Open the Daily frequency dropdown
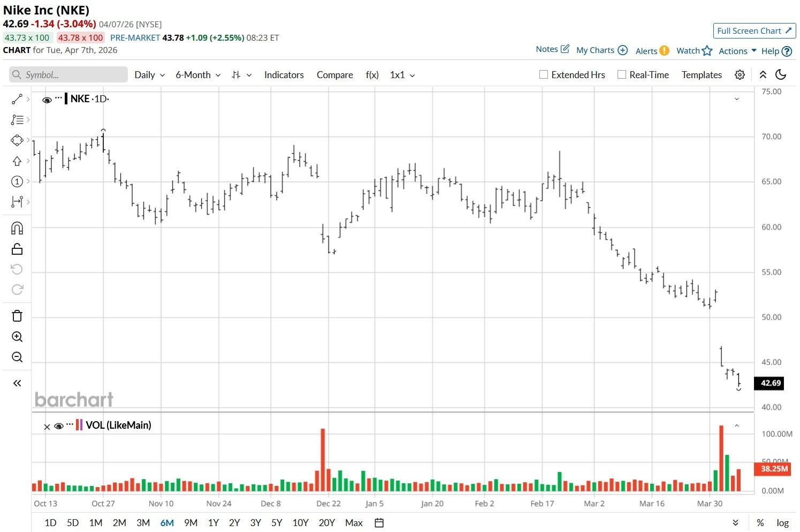Viewport: 800px width, 532px height. 150,75
